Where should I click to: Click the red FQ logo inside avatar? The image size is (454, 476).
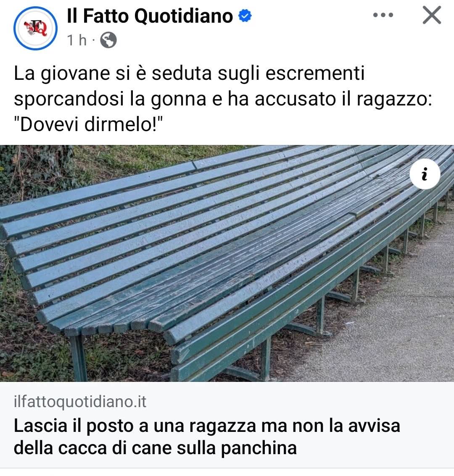pos(36,28)
